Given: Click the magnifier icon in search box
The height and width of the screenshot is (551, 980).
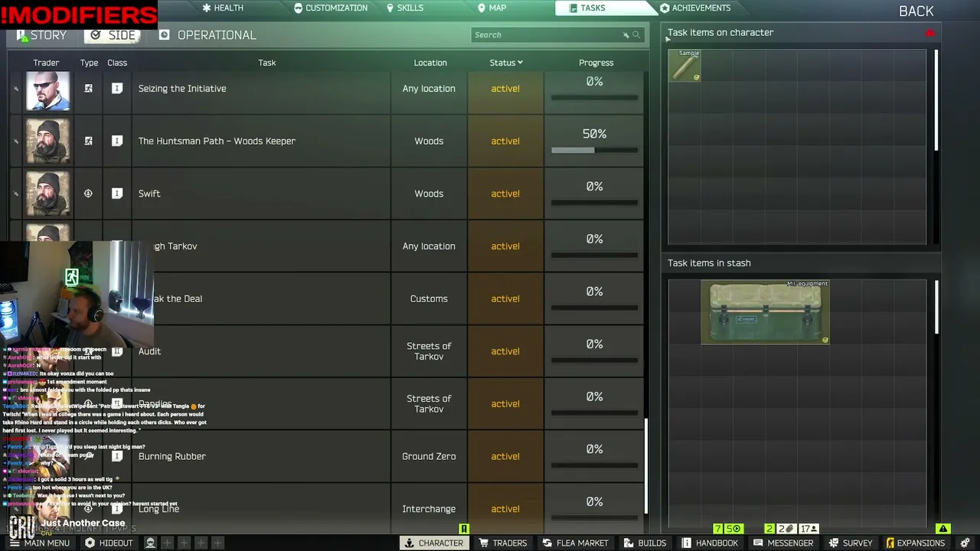Looking at the screenshot, I should click(636, 34).
